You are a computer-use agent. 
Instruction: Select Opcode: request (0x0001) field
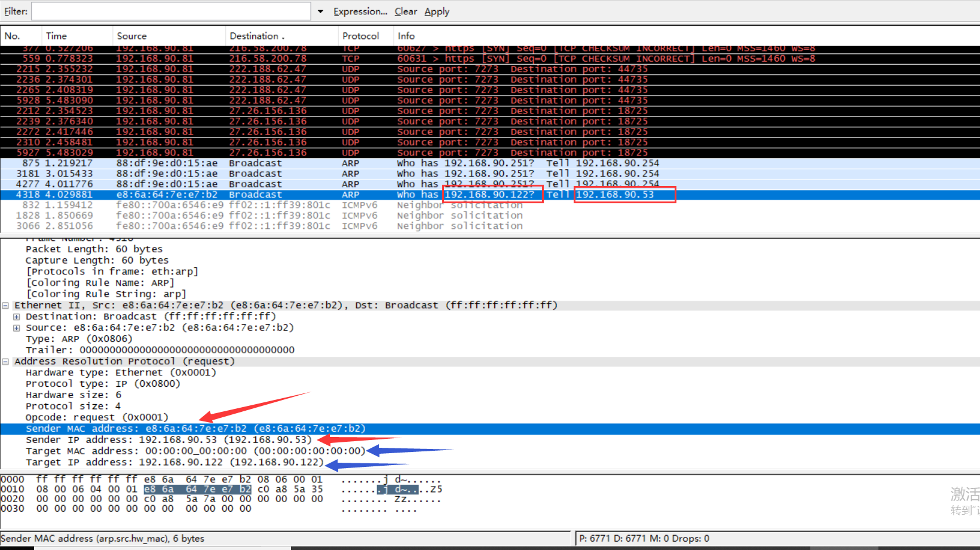point(97,417)
